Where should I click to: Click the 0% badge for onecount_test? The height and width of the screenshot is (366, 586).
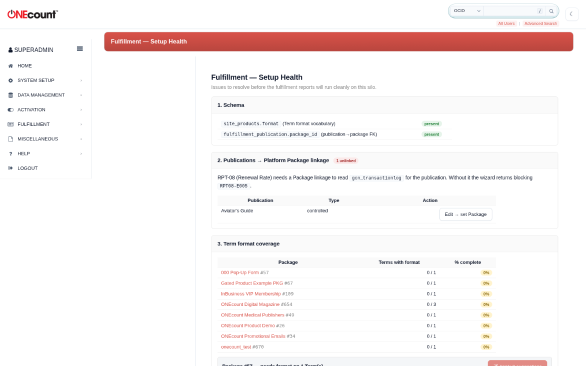coord(486,347)
